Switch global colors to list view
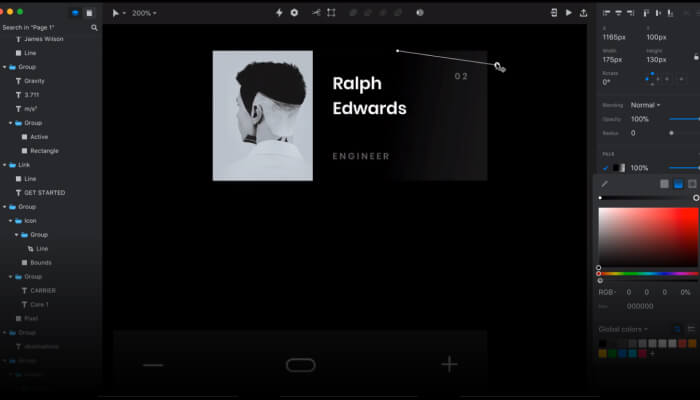The height and width of the screenshot is (400, 700). click(x=692, y=329)
